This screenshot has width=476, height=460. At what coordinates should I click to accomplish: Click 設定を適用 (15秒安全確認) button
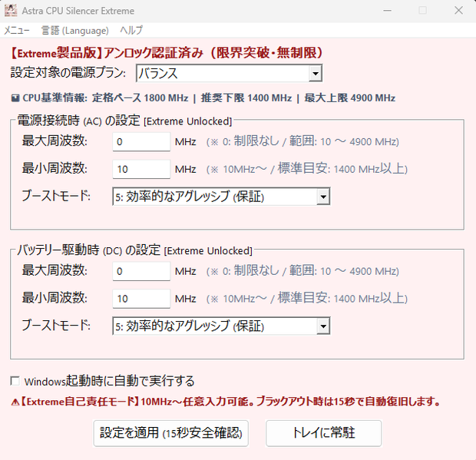[171, 433]
